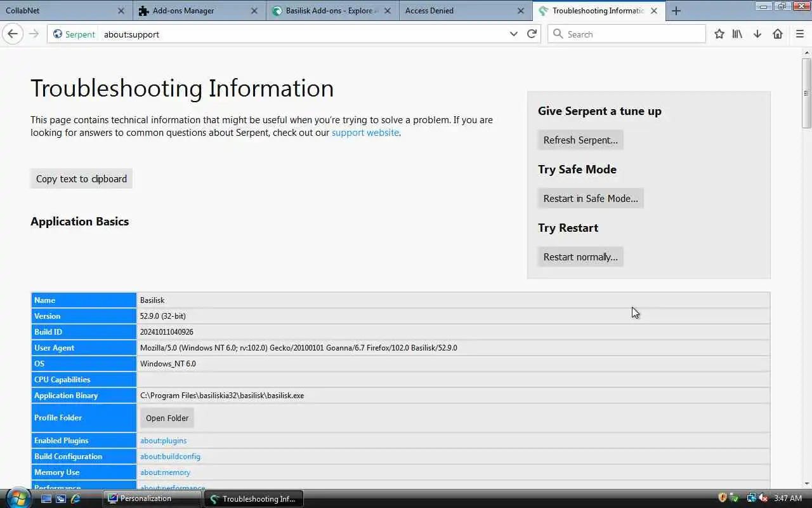
Task: Click Show Desktop quick launch icon
Action: tap(46, 498)
